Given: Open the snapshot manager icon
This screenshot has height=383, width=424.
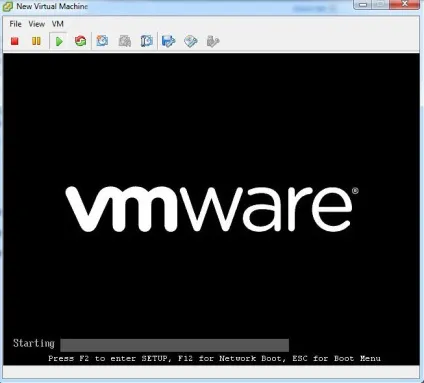Looking at the screenshot, I should [146, 41].
